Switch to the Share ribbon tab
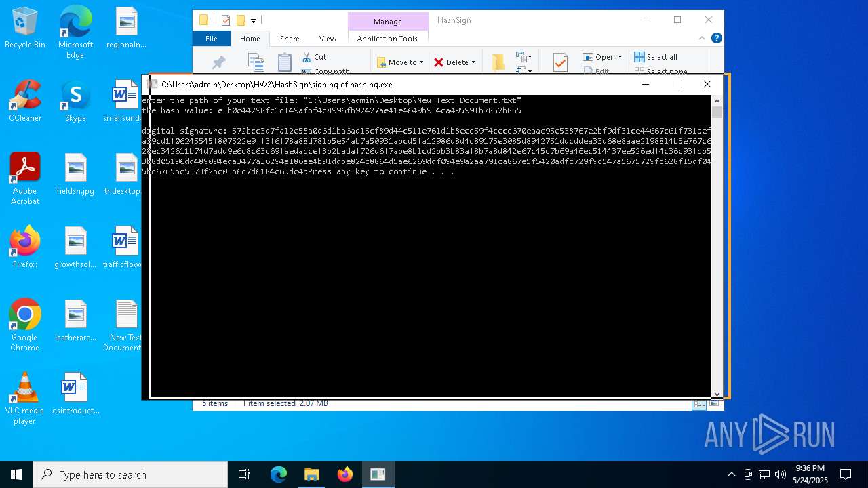868x488 pixels. pyautogui.click(x=290, y=39)
